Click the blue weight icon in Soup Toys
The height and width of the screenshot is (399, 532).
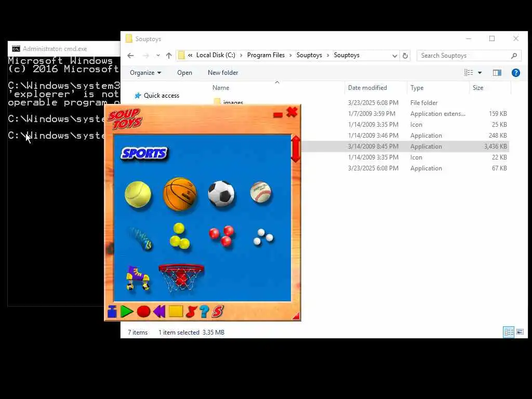tap(112, 312)
